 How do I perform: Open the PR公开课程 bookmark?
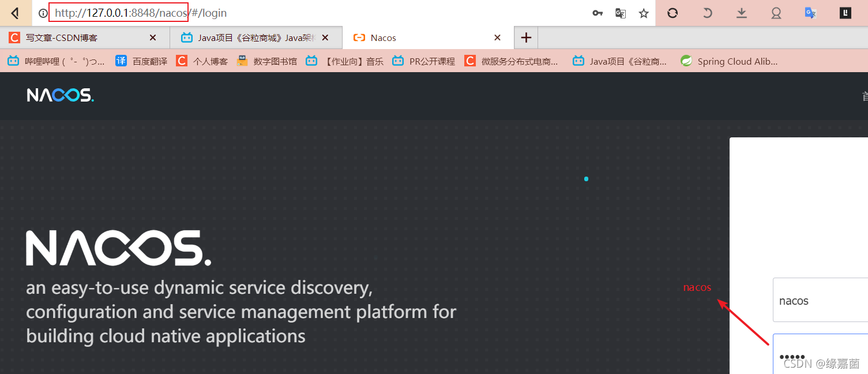tap(423, 61)
